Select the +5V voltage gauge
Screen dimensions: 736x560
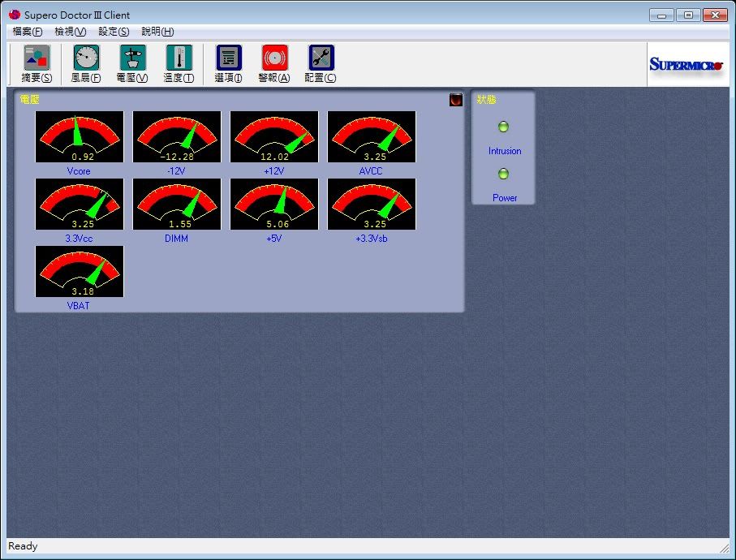tap(274, 205)
